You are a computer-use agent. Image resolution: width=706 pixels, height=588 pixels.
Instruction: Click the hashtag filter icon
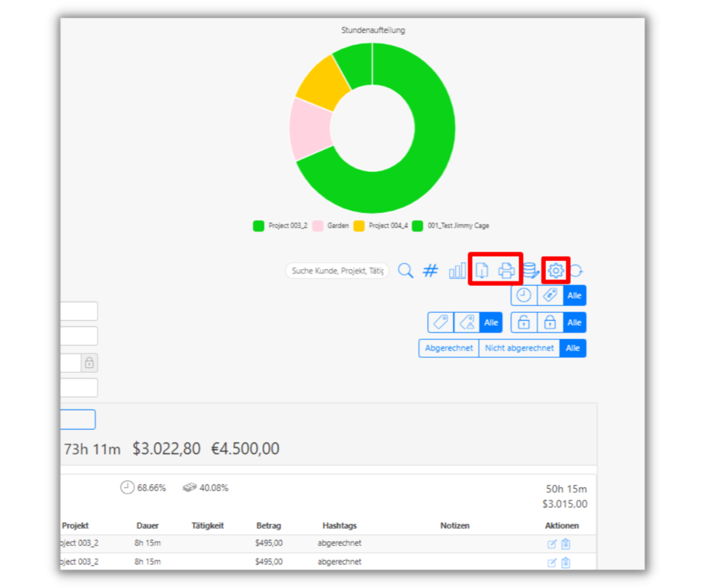pos(430,270)
